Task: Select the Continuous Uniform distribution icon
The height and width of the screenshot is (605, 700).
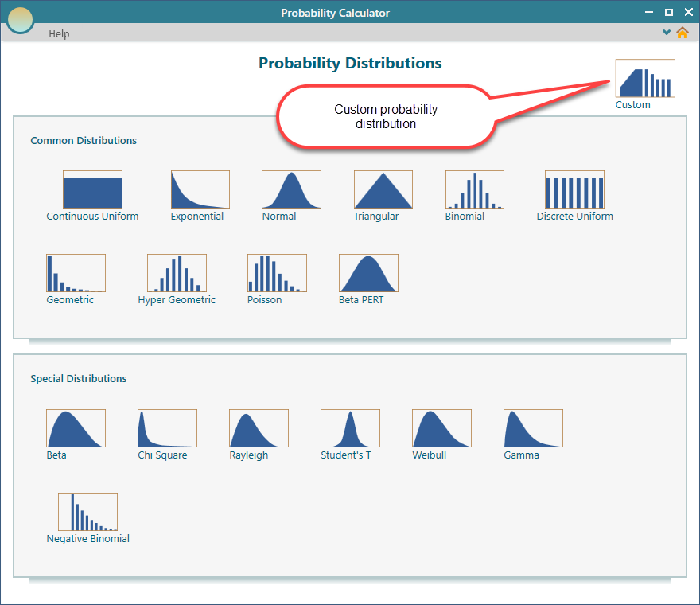Action: 92,189
